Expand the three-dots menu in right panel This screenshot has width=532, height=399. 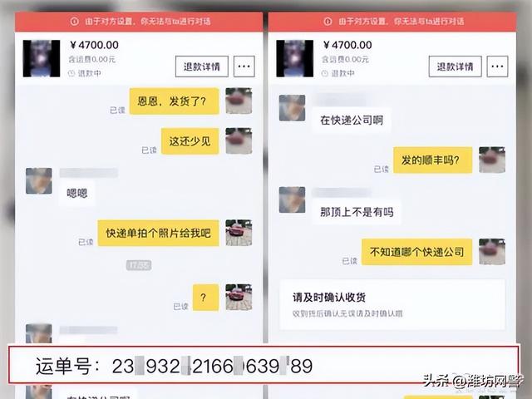click(x=497, y=66)
